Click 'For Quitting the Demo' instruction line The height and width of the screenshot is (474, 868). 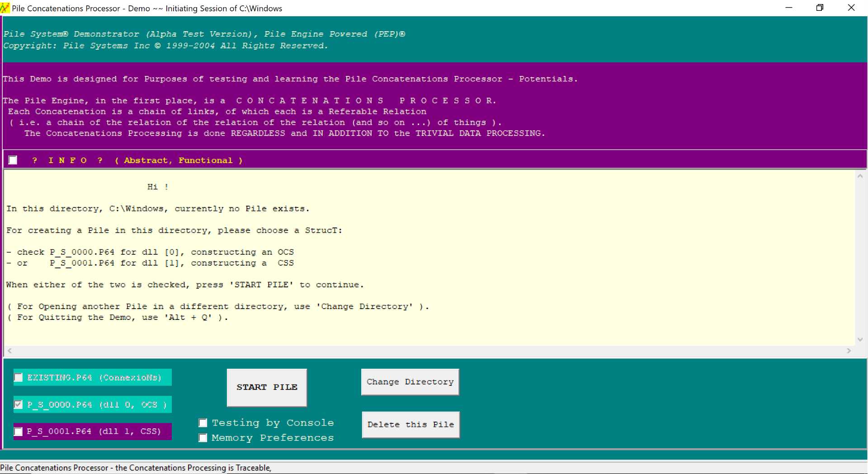pos(118,317)
